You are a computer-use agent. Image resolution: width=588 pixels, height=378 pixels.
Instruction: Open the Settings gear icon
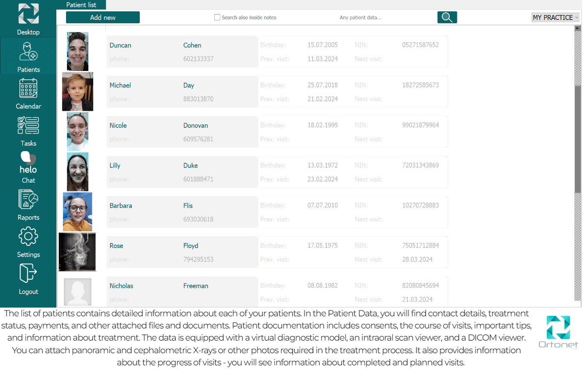coord(28,237)
